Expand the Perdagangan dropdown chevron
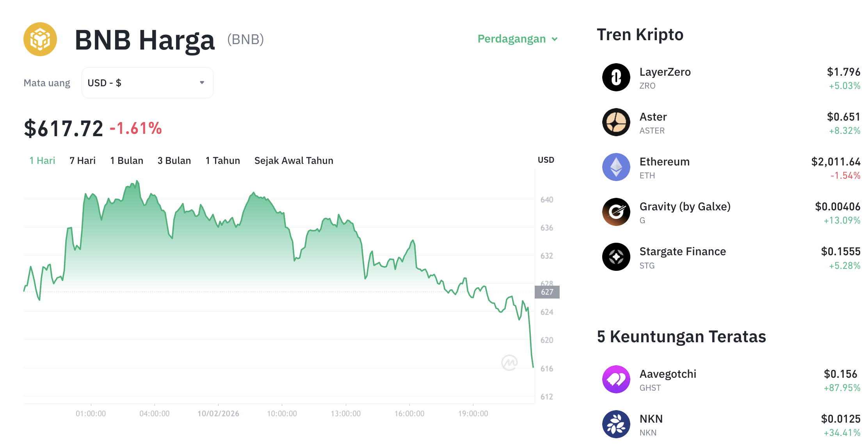Screen dimensions: 868x448 pos(555,39)
